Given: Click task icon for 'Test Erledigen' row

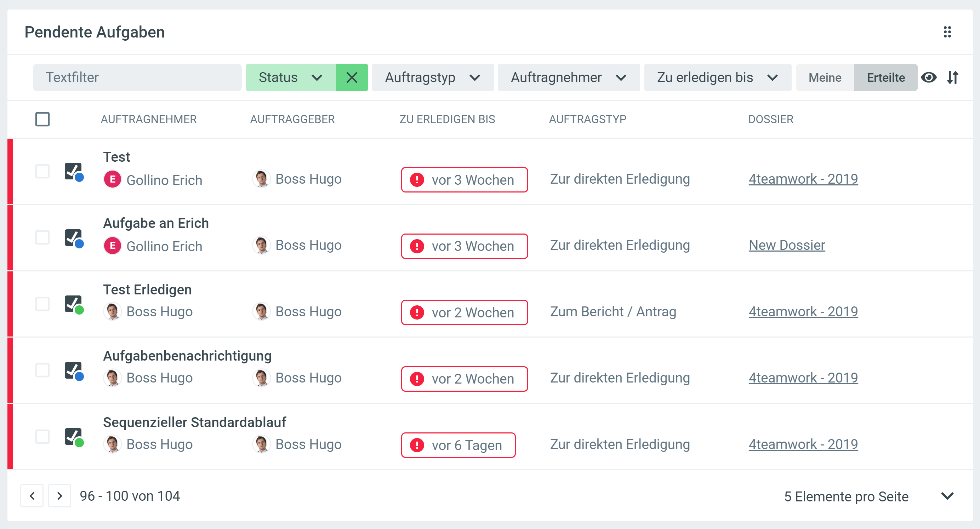Looking at the screenshot, I should point(73,305).
